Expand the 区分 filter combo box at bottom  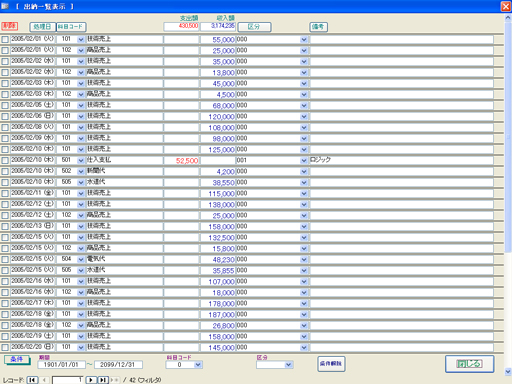(x=289, y=365)
